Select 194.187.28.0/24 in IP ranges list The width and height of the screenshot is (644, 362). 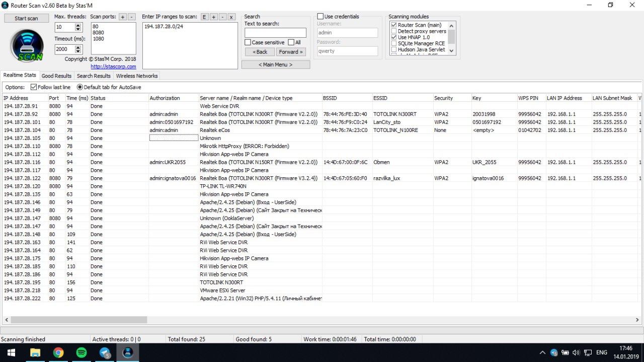click(164, 26)
